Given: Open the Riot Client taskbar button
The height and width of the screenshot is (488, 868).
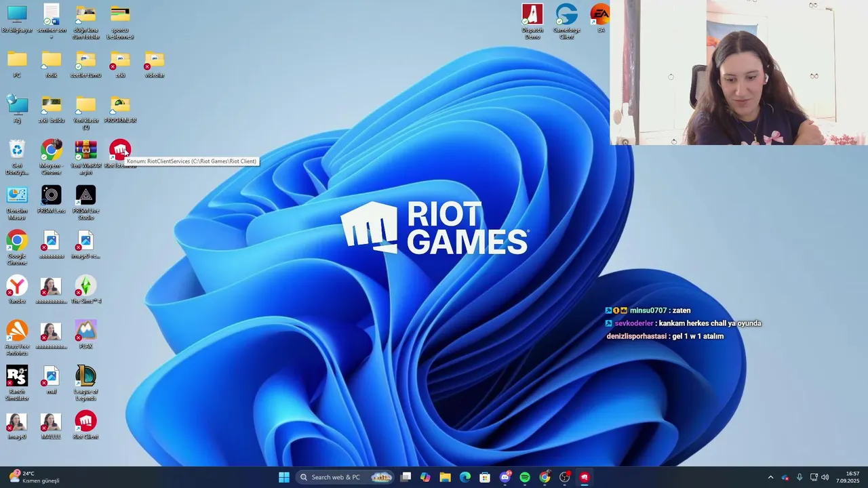Looking at the screenshot, I should pos(585,477).
